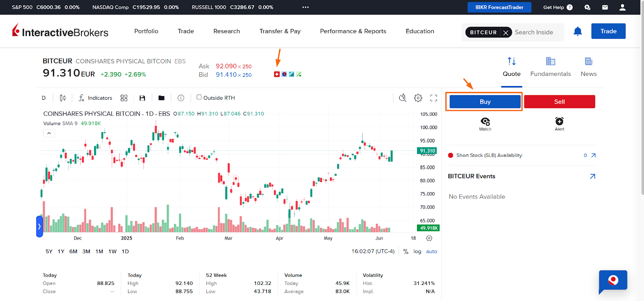
Task: Click the Interactive Brokers logo
Action: coord(60,31)
